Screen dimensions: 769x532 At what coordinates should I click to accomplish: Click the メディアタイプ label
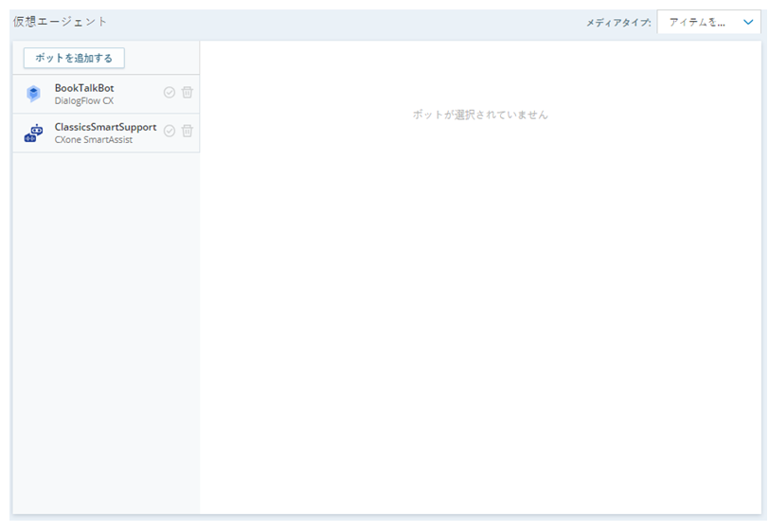tap(618, 23)
